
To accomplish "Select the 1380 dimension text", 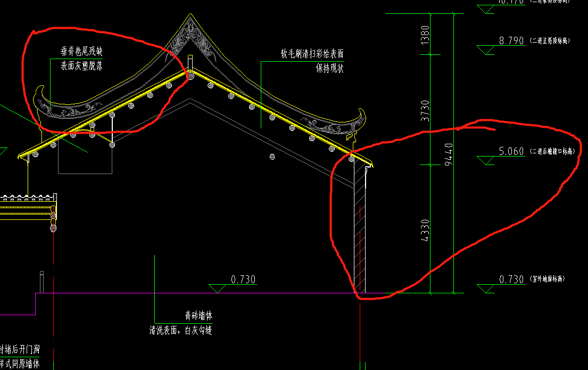I will 425,35.
